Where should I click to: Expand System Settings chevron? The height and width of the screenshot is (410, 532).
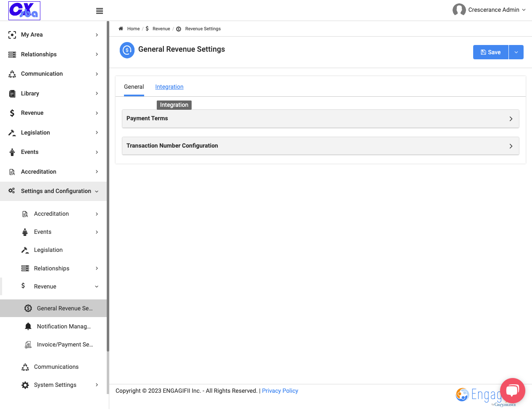pyautogui.click(x=97, y=385)
